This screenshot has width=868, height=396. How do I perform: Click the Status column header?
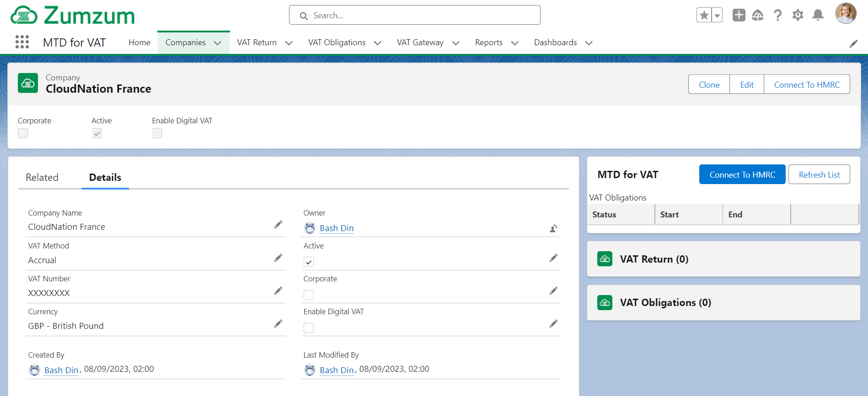621,214
